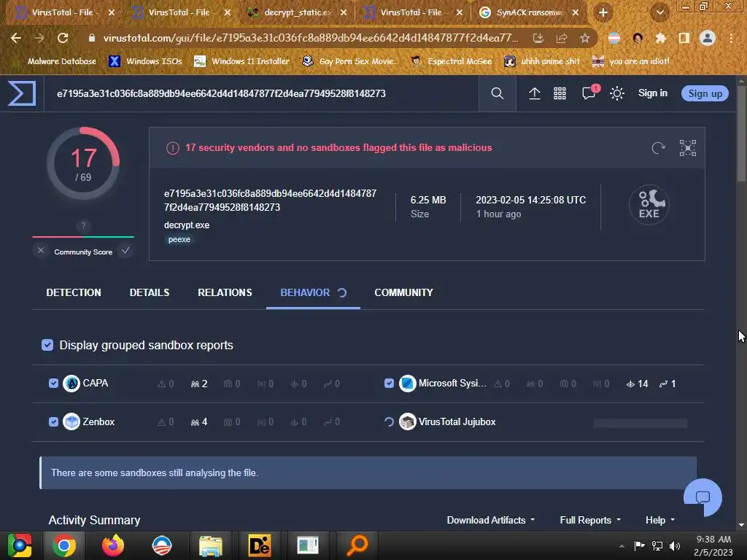The height and width of the screenshot is (560, 747).
Task: Switch to the decrypt_static.exe browser tab
Action: click(x=296, y=12)
